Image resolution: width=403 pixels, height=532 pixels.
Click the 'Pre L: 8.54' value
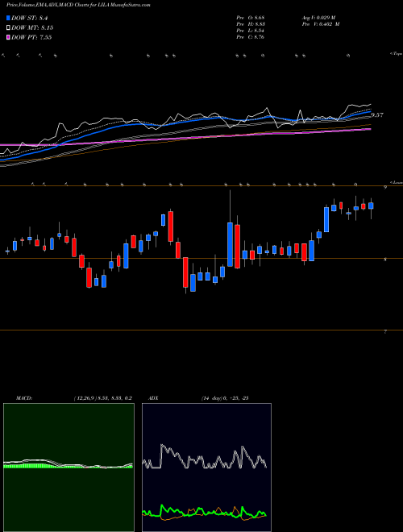251,31
